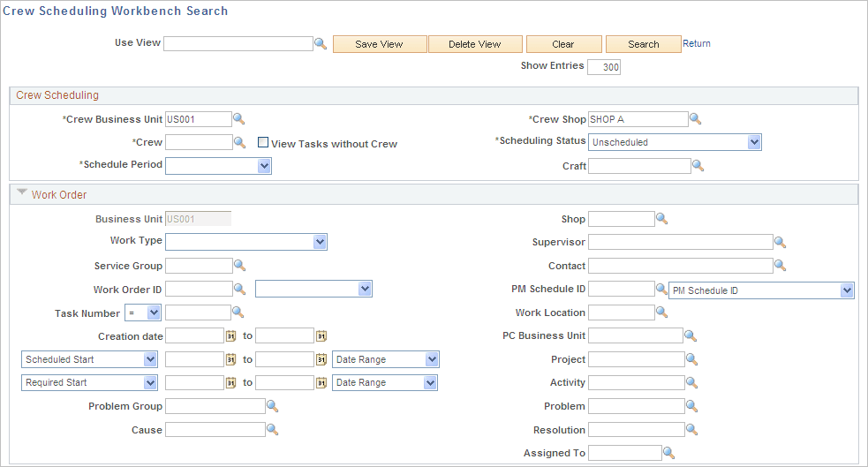Click the Work Order ID field

coord(200,289)
